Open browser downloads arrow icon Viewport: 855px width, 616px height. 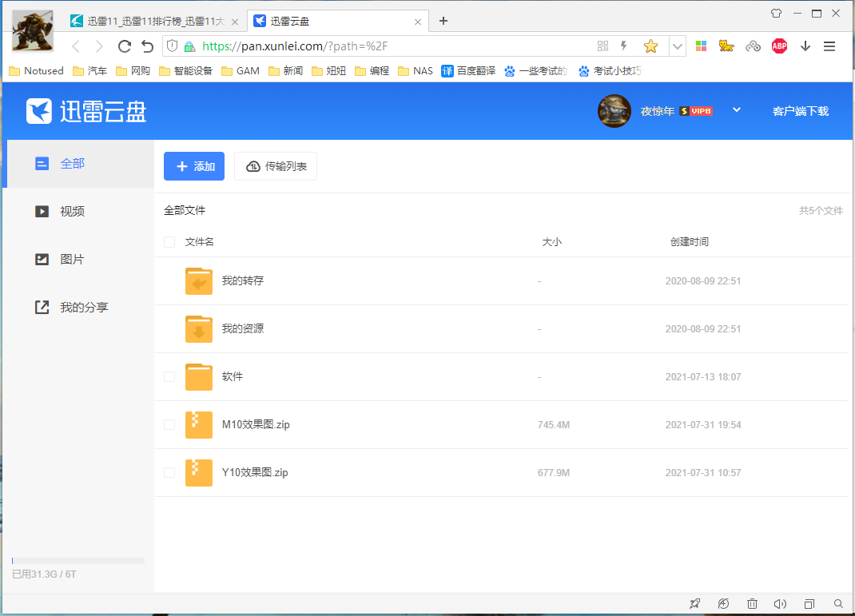tap(805, 46)
